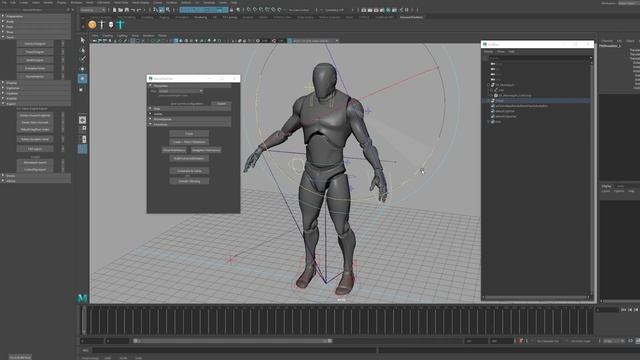The width and height of the screenshot is (640, 360).
Task: Click the Undo arrow icon in status line
Action: tap(133, 10)
